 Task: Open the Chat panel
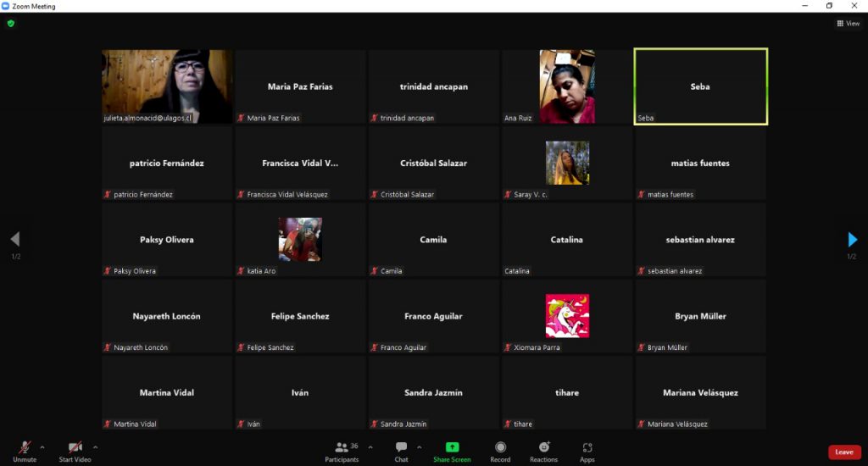click(x=401, y=448)
